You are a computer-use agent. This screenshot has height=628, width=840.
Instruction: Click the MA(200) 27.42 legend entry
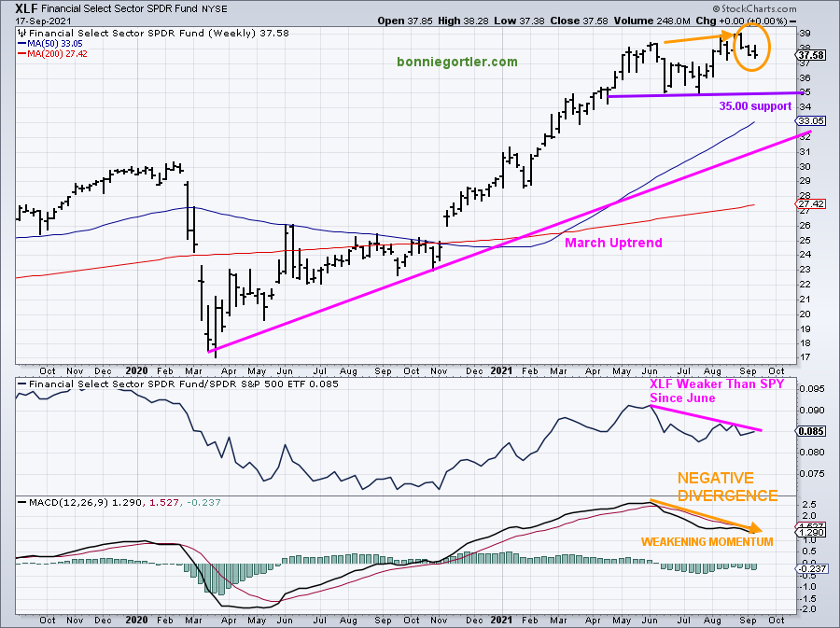point(52,53)
